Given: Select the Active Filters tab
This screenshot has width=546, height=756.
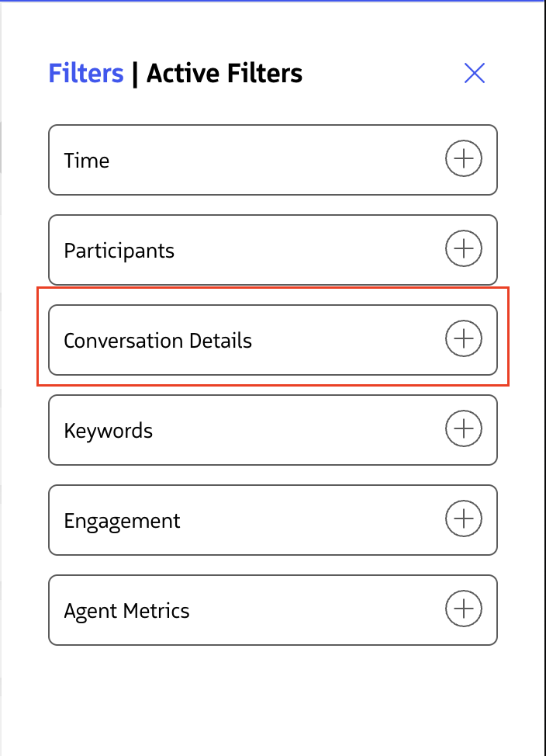Looking at the screenshot, I should [225, 73].
